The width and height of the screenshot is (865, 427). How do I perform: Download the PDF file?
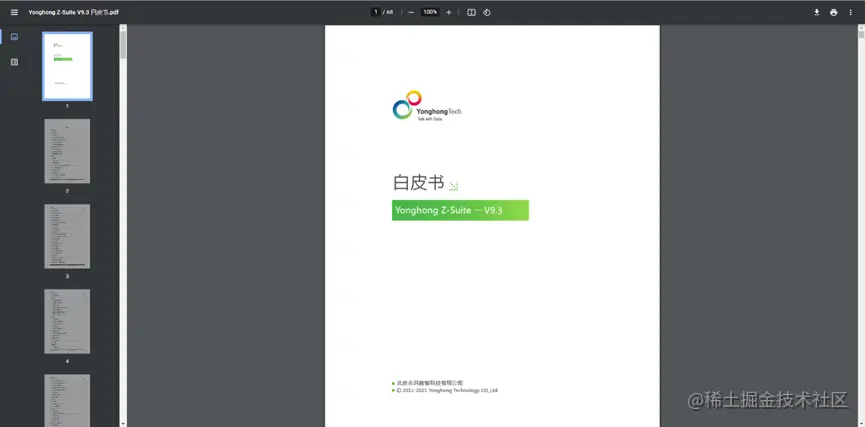click(816, 12)
